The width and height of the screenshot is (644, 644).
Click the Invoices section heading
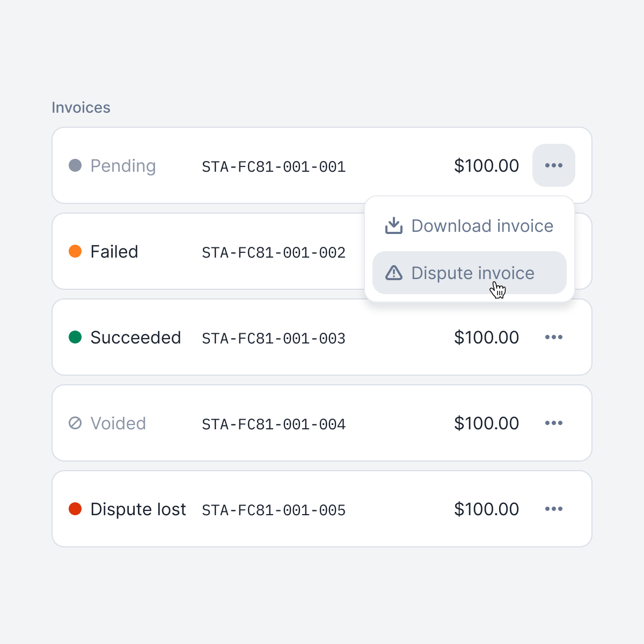[x=81, y=107]
